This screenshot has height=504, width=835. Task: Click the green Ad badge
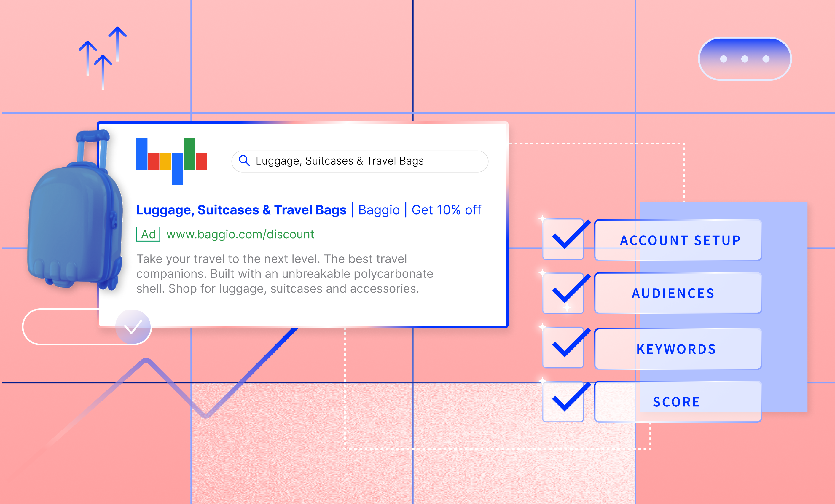[148, 234]
